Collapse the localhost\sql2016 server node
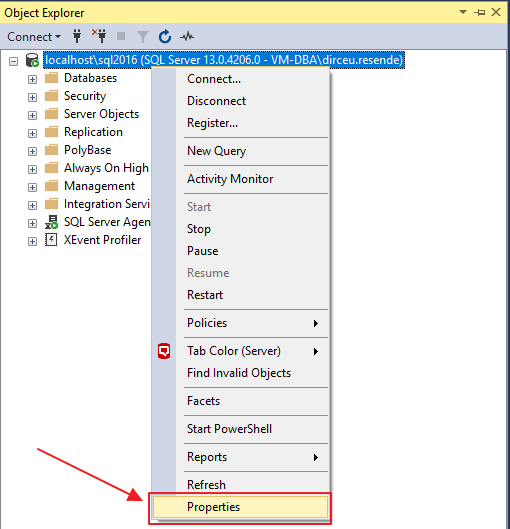 coord(13,61)
